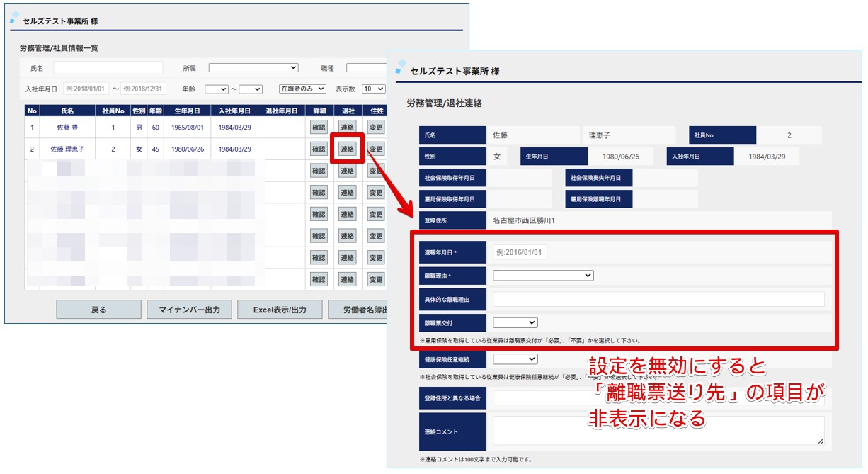Click the 具体的な離職理由 text field
This screenshot has width=868, height=474.
pyautogui.click(x=659, y=299)
